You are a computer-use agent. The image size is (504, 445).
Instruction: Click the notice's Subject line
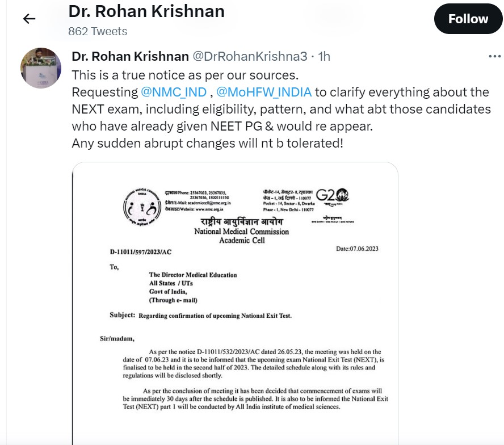coord(200,315)
